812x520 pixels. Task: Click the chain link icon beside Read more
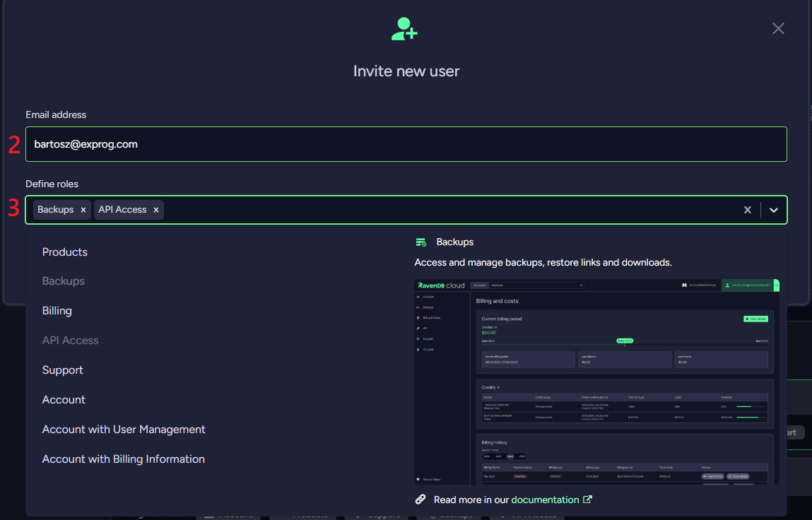(x=420, y=500)
